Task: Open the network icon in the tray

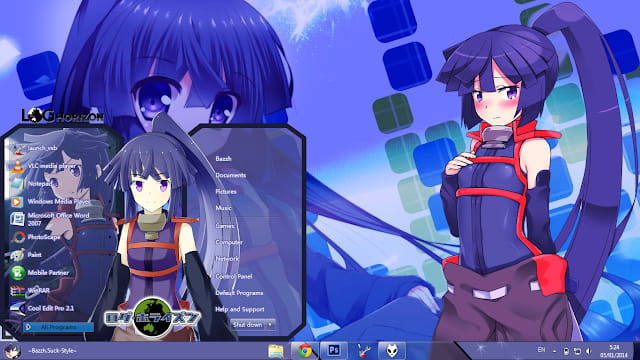Action: click(x=577, y=351)
